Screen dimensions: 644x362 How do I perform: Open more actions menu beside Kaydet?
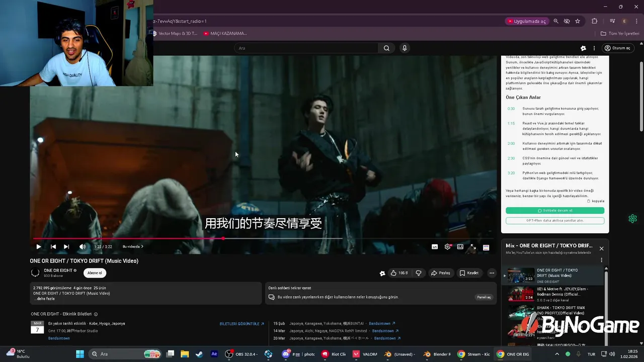pos(492,273)
